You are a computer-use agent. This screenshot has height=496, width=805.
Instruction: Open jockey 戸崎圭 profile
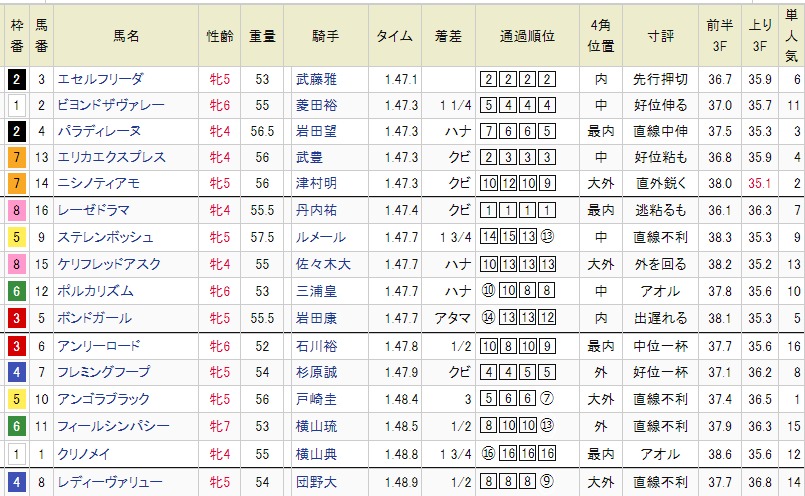tap(314, 398)
